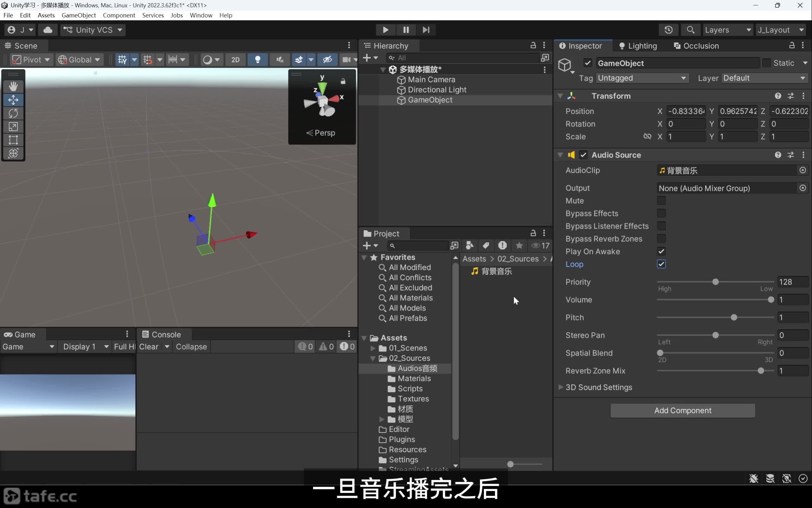Open the J_Layout layout dropdown
This screenshot has width=812, height=508.
click(781, 30)
